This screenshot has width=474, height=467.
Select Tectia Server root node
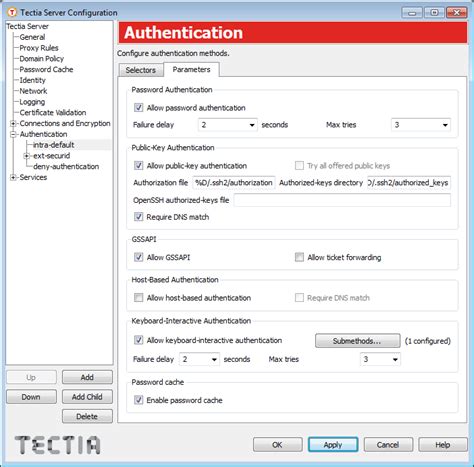click(x=28, y=26)
